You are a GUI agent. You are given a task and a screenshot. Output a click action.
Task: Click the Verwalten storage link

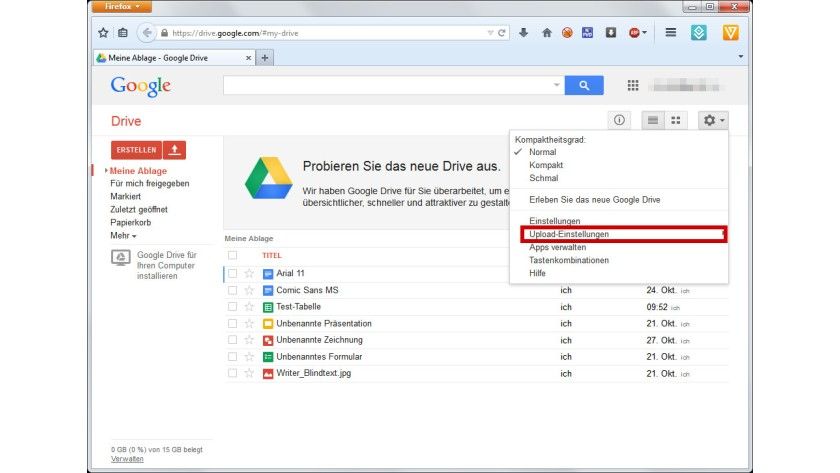coord(127,459)
